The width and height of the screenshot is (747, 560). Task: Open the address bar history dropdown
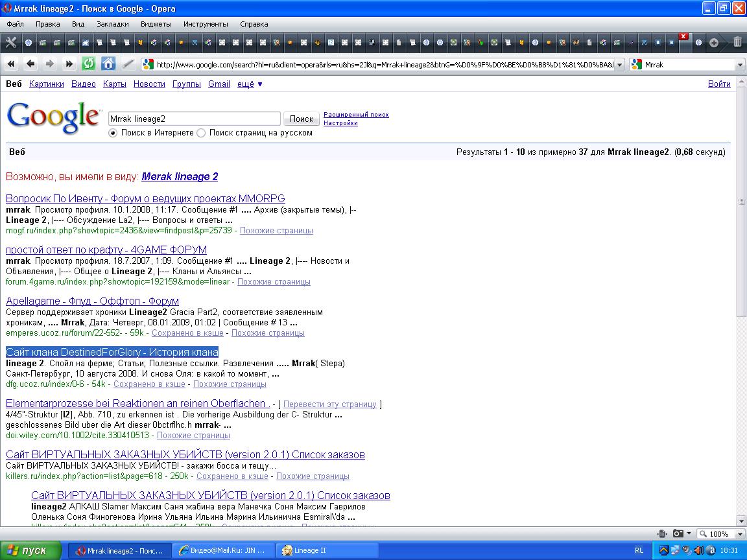pos(619,64)
